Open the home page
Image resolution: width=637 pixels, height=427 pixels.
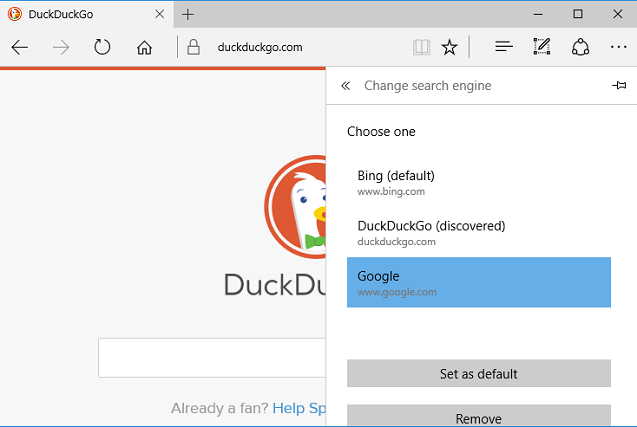point(144,48)
